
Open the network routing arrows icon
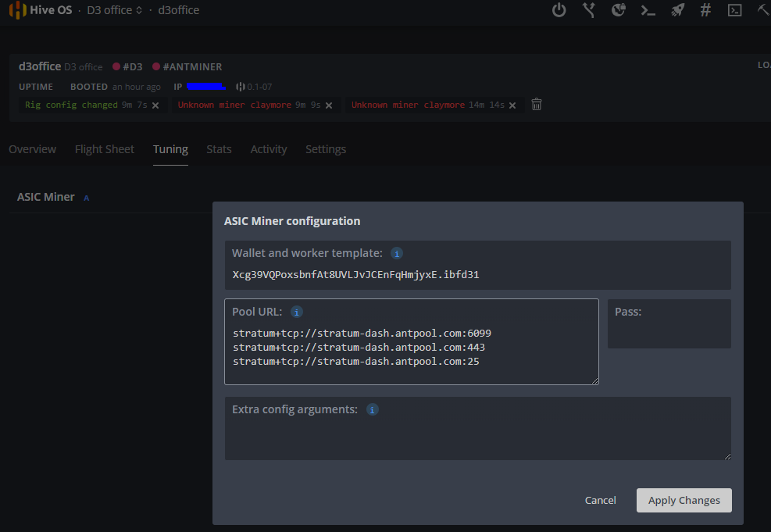[x=589, y=10]
